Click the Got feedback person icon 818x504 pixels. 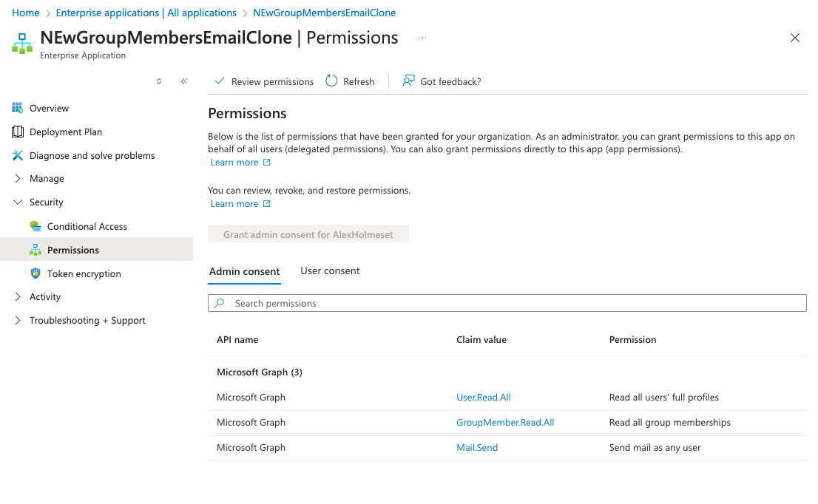(x=408, y=81)
